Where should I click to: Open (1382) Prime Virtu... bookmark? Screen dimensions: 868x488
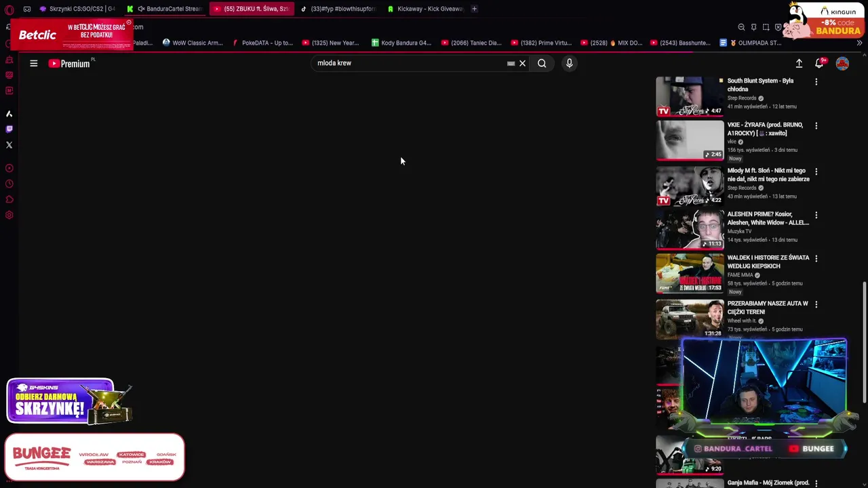pos(541,43)
